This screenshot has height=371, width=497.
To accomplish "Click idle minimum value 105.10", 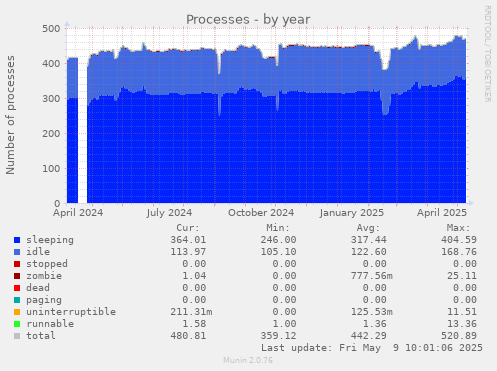I will pos(278,252).
